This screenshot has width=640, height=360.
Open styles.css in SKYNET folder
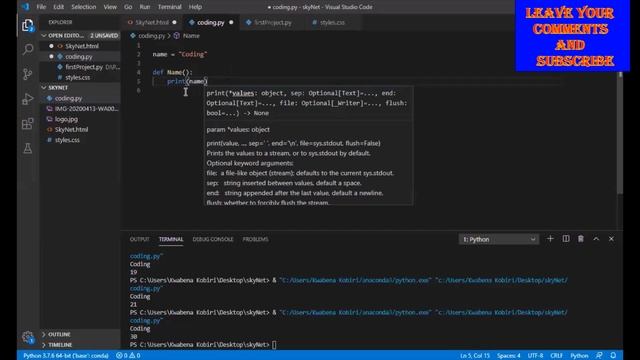[80, 140]
